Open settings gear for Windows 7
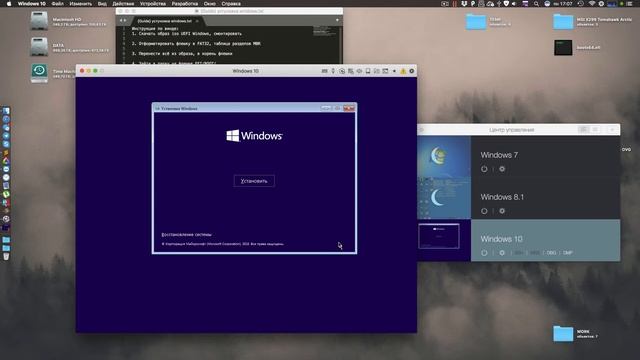640x360 pixels. 502,169
